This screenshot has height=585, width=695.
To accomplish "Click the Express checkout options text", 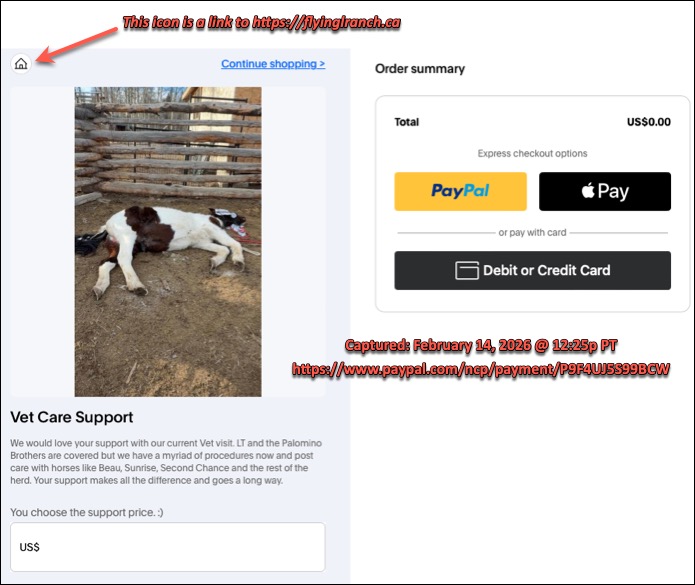I will (532, 153).
